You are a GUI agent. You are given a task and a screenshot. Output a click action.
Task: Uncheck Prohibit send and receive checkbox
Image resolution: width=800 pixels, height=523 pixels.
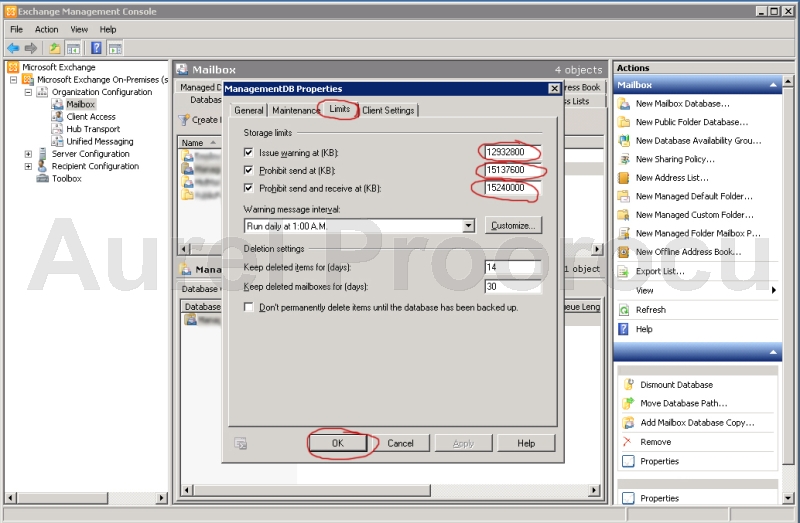point(248,188)
